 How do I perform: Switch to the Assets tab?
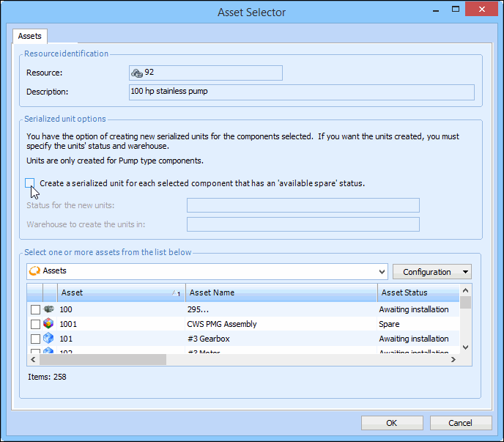(x=30, y=36)
